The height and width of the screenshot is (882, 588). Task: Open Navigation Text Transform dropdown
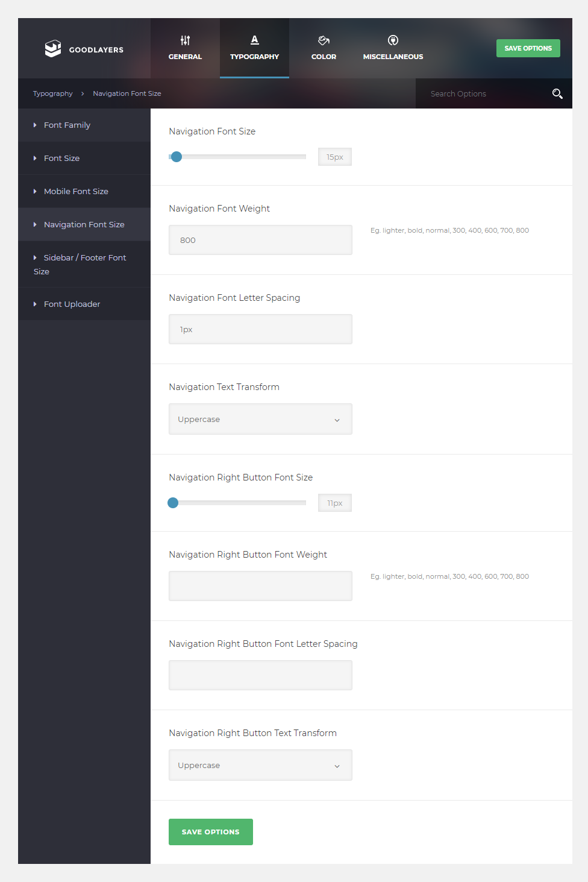(x=260, y=419)
